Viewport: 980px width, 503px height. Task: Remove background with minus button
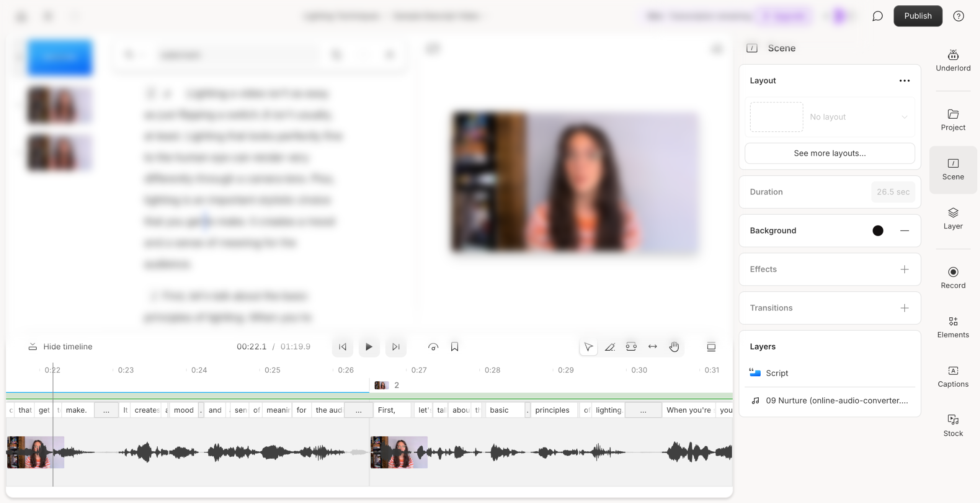pyautogui.click(x=904, y=230)
